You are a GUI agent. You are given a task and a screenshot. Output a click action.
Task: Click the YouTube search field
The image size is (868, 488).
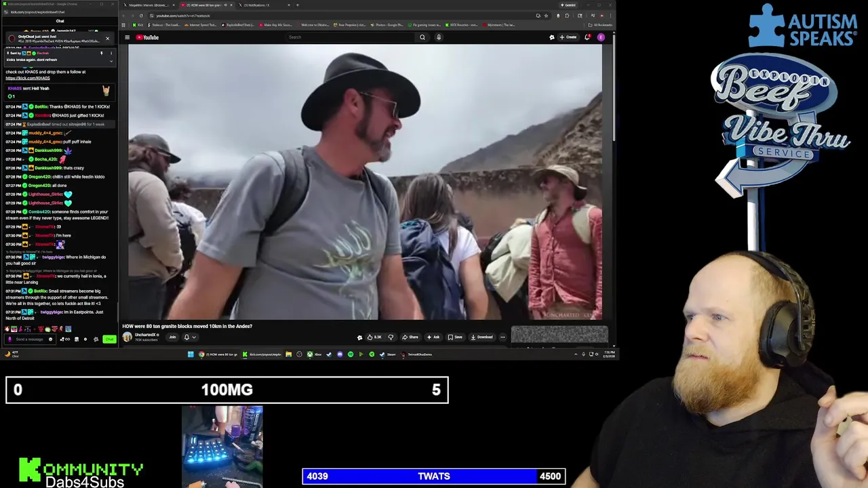350,37
